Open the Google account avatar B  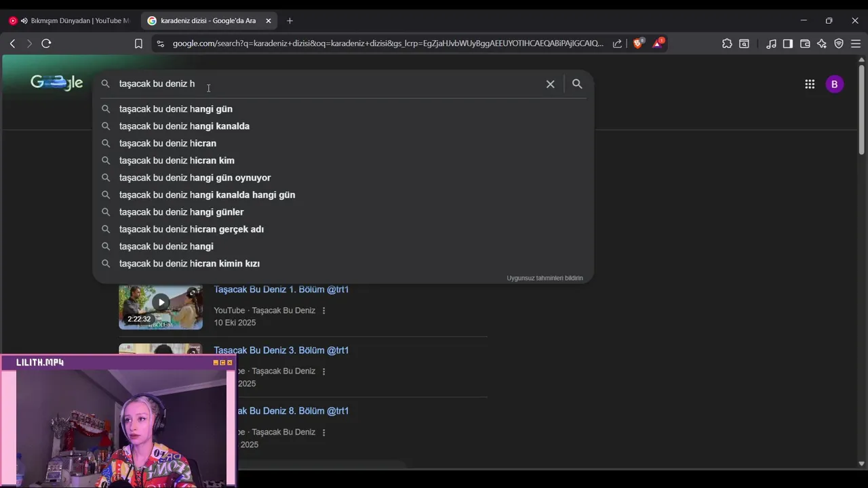pos(834,84)
